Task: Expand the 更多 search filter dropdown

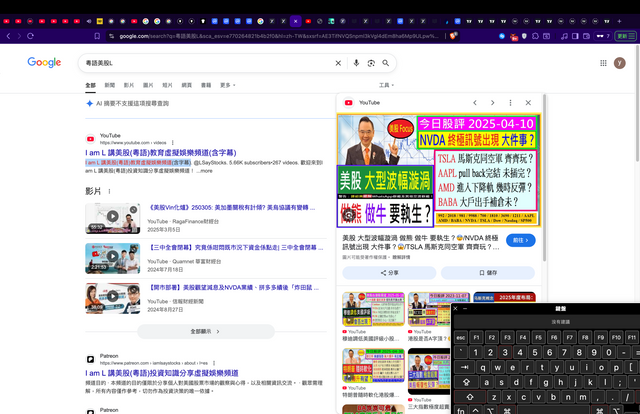Action: [x=228, y=85]
